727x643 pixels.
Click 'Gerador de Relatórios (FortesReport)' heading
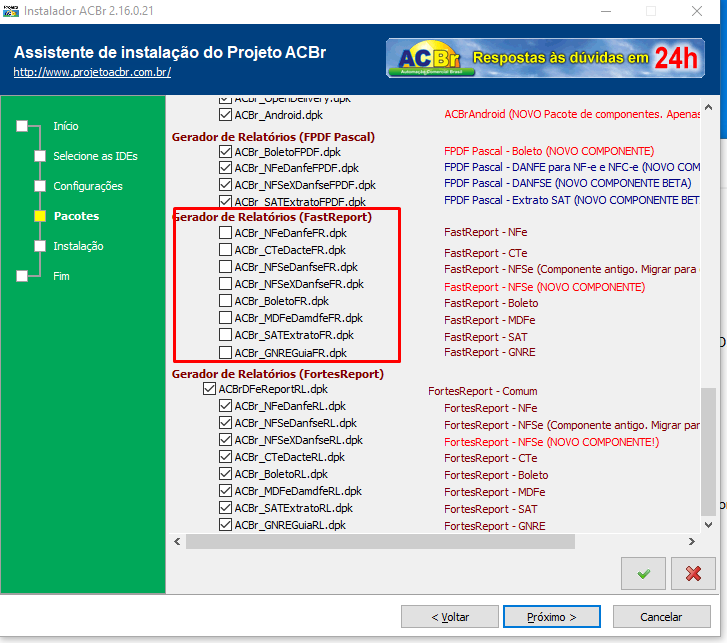click(278, 374)
